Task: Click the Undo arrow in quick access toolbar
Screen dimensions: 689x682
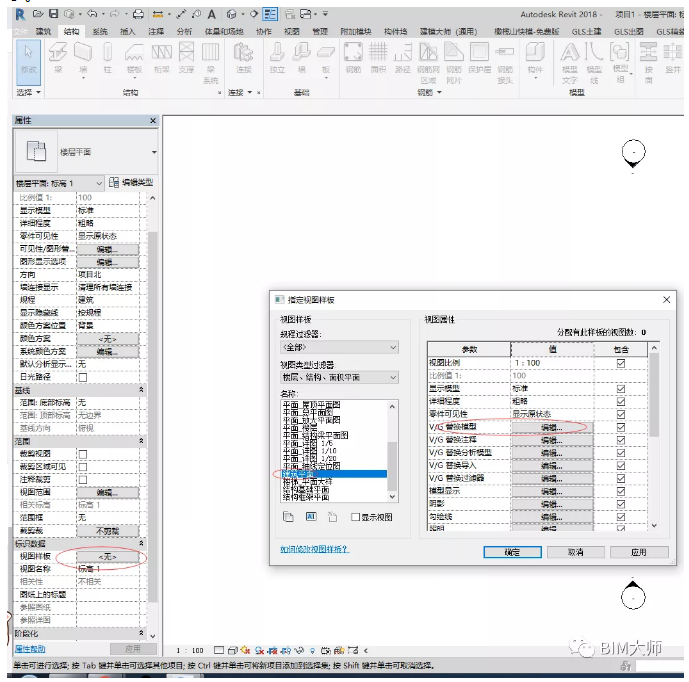Action: coord(92,14)
